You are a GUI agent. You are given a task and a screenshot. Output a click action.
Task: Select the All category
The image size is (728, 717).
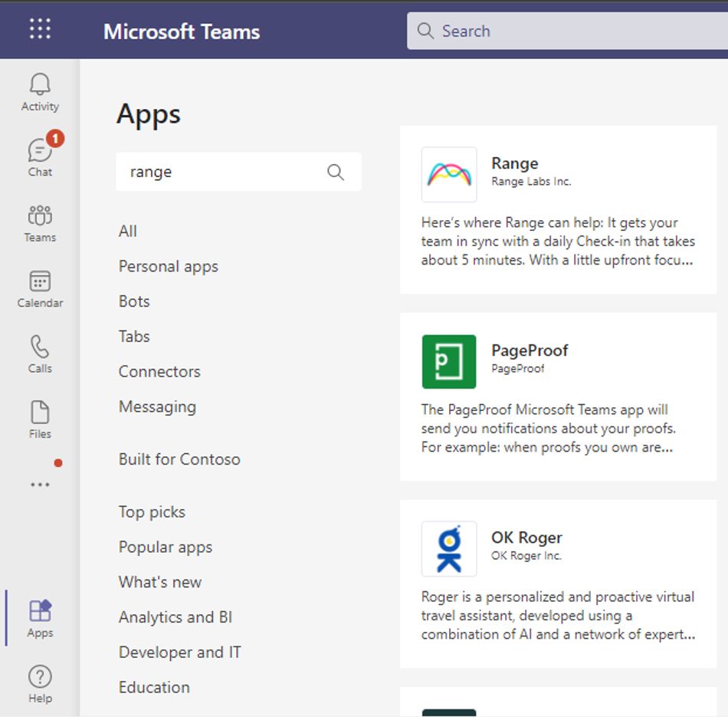(x=128, y=231)
